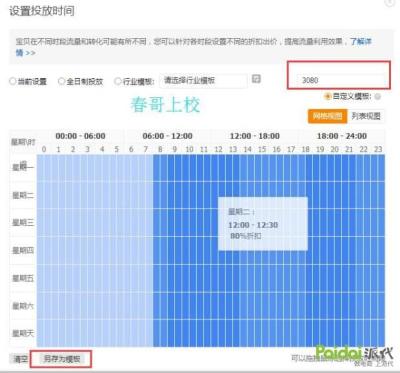Select the 自定义模板 radio button
The image size is (400, 373).
327,96
